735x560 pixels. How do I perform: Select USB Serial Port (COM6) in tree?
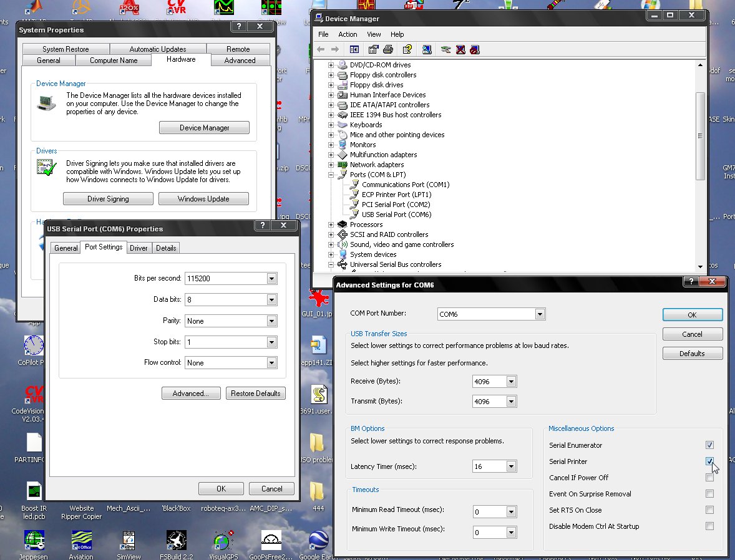click(x=396, y=215)
